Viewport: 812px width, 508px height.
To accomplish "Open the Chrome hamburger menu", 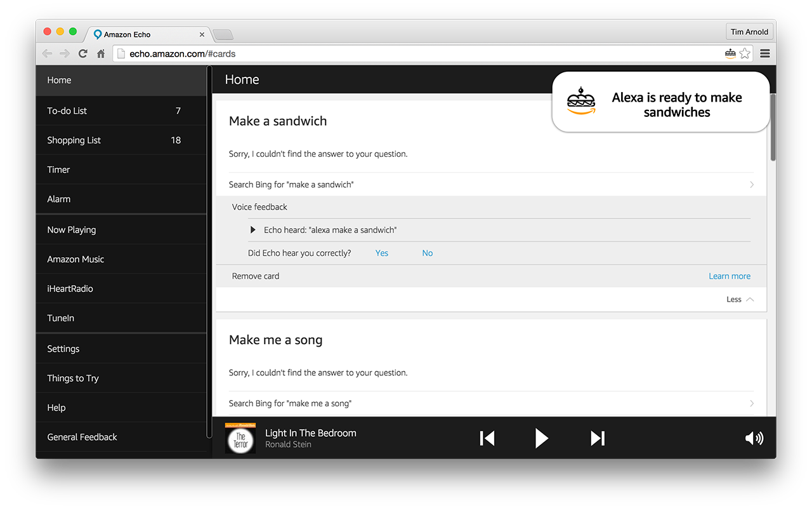I will 765,54.
